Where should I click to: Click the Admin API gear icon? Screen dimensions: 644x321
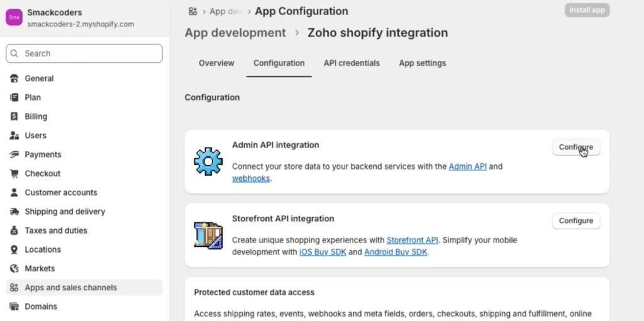tap(208, 161)
